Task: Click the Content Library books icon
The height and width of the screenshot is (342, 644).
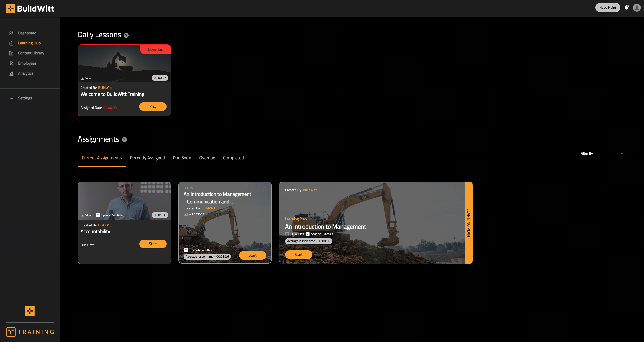Action: click(11, 53)
